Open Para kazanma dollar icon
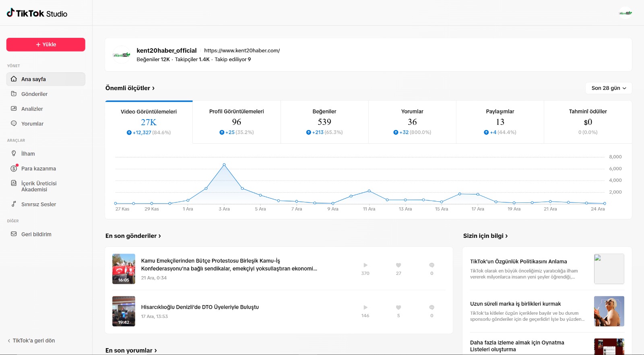The width and height of the screenshot is (644, 355). [x=14, y=168]
